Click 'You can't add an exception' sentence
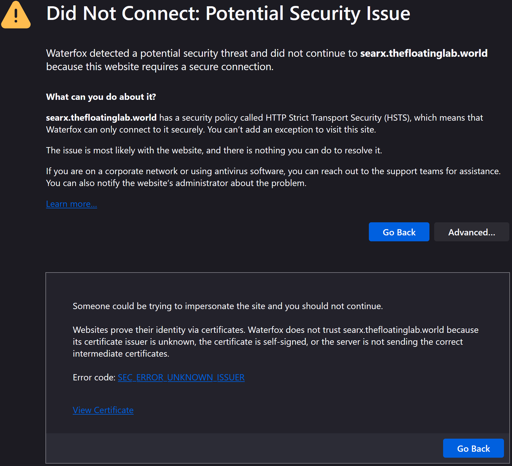This screenshot has height=466, width=512. (x=292, y=130)
